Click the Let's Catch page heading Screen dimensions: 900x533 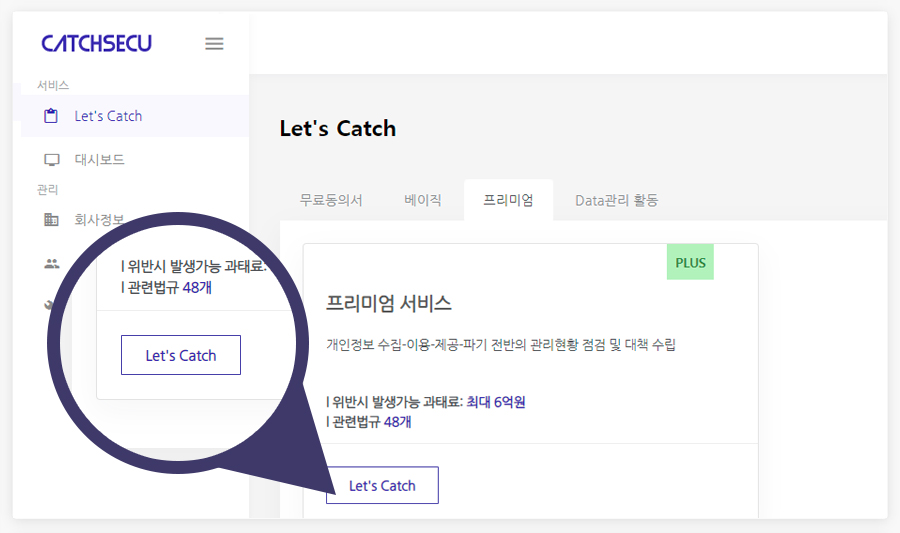point(338,129)
